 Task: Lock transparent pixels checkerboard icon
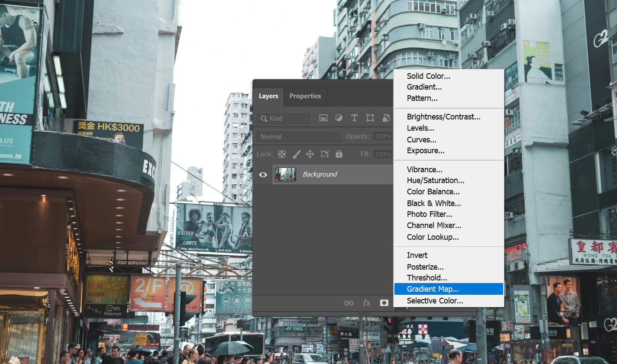(282, 154)
